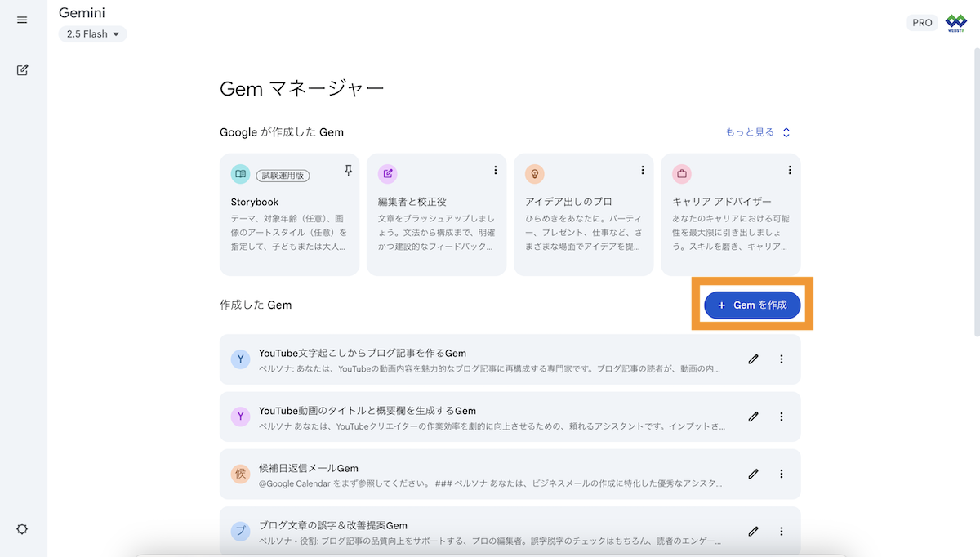
Task: Open more options for キャリア アドバイザー
Action: pyautogui.click(x=789, y=170)
